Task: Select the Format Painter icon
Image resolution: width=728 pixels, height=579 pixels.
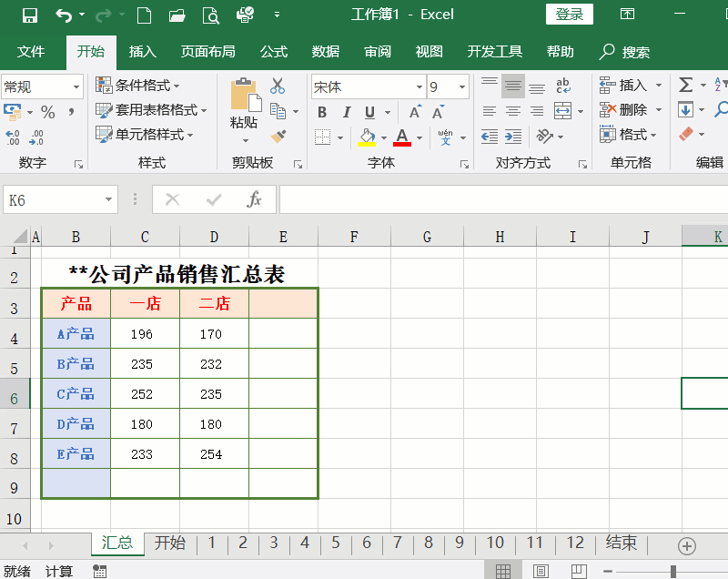Action: (278, 134)
